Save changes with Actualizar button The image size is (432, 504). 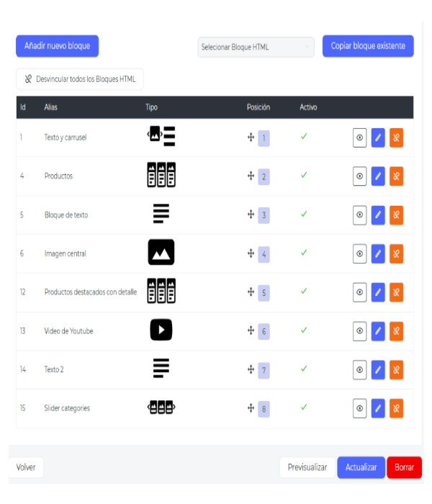click(361, 467)
